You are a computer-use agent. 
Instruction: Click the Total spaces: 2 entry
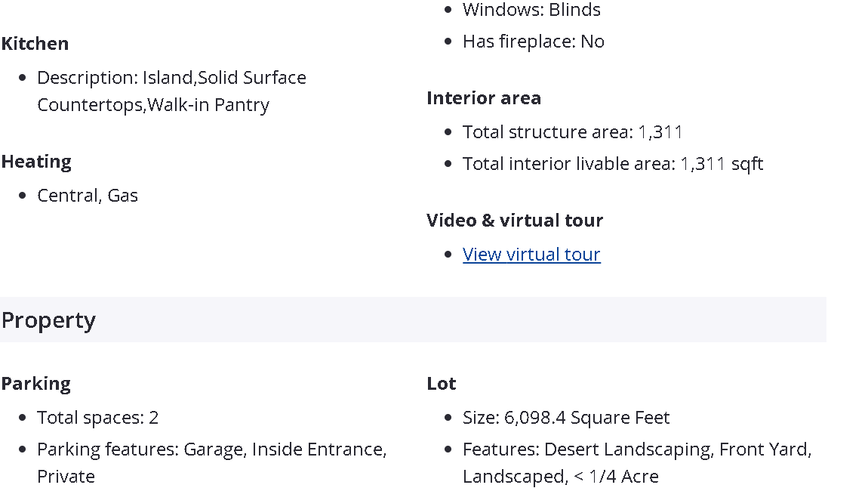(x=97, y=418)
